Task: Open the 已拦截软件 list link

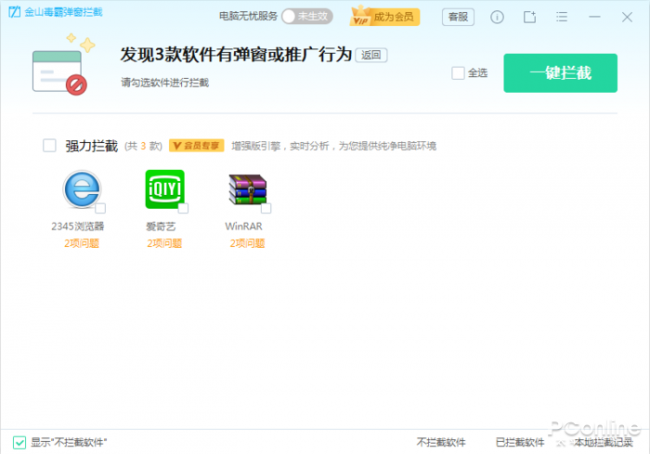Action: pos(520,442)
